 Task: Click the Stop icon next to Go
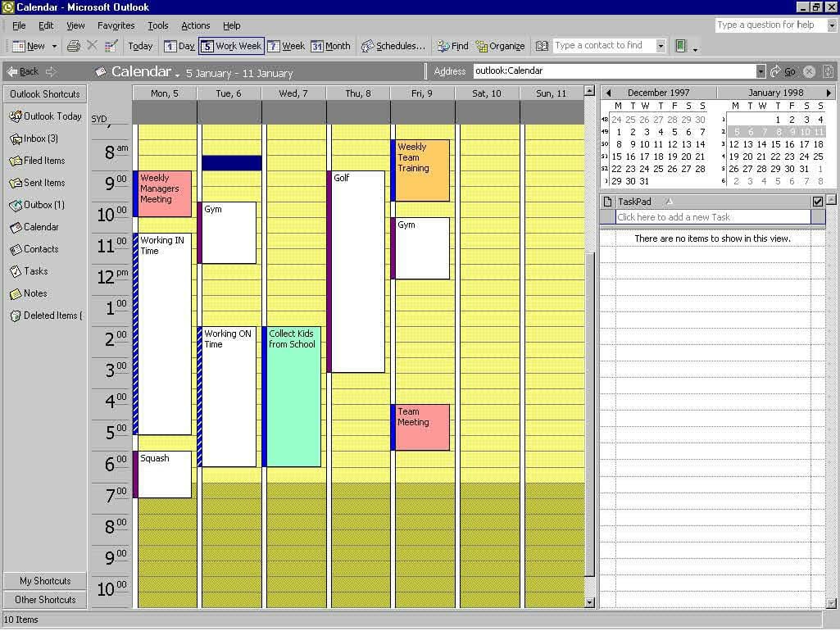(809, 71)
